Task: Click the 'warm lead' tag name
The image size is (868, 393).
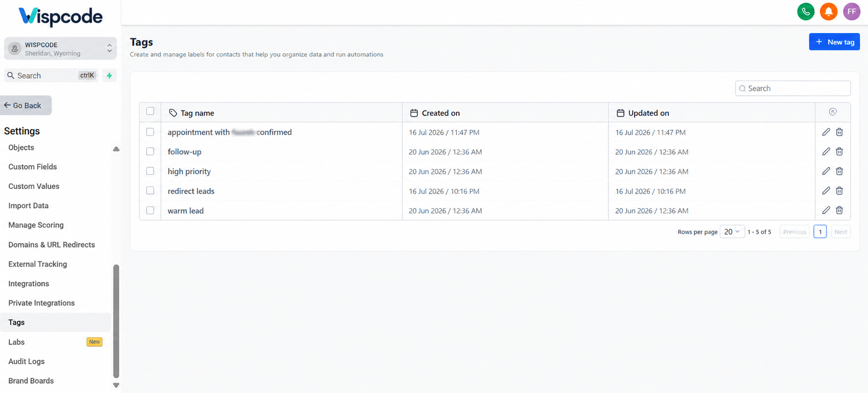Action: tap(185, 211)
